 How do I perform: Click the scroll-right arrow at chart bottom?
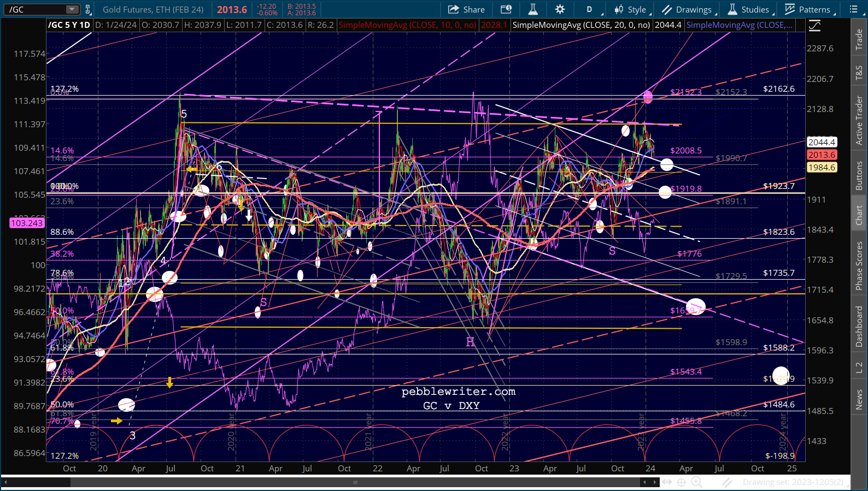[654, 482]
